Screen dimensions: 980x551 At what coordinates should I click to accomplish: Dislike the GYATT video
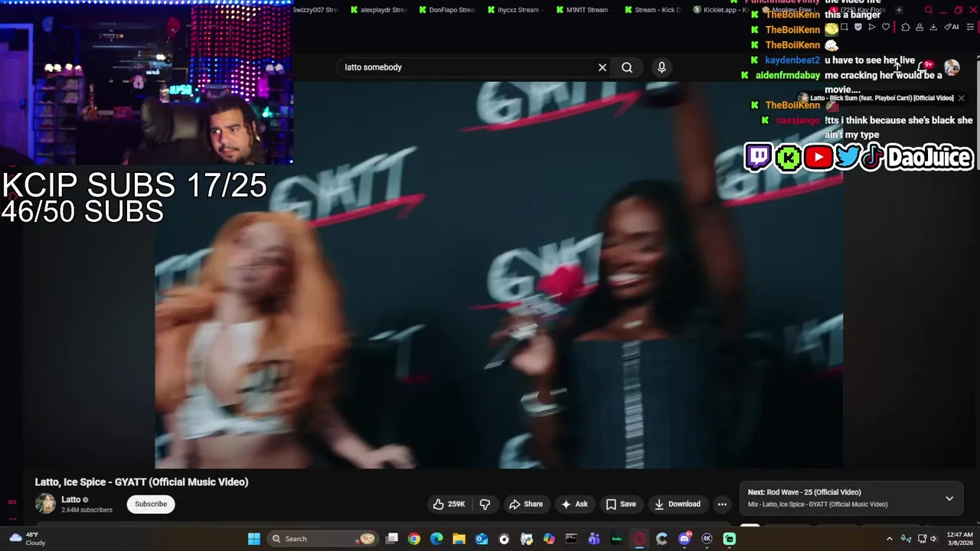[x=485, y=504]
